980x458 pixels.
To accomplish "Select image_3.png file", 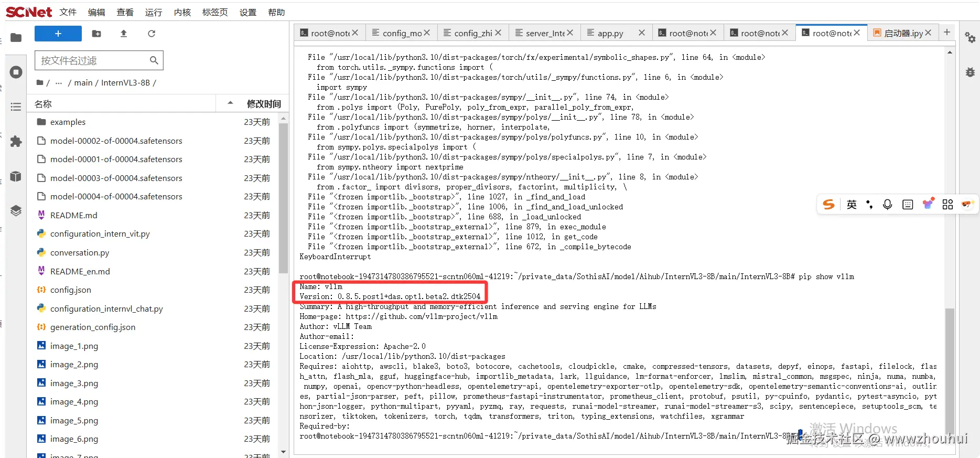I will pos(153,383).
